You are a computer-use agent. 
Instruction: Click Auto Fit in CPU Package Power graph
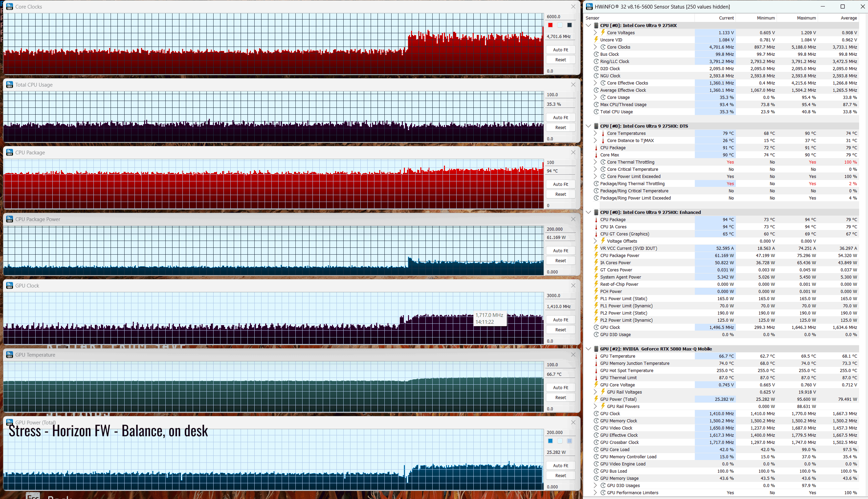tap(560, 251)
